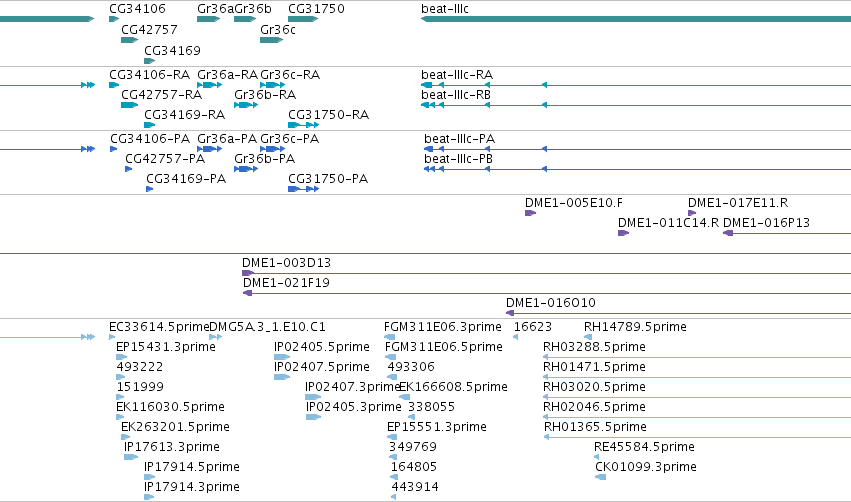Image resolution: width=851 pixels, height=502 pixels.
Task: Open BAC clone DME1-016P13
Action: pos(766,223)
